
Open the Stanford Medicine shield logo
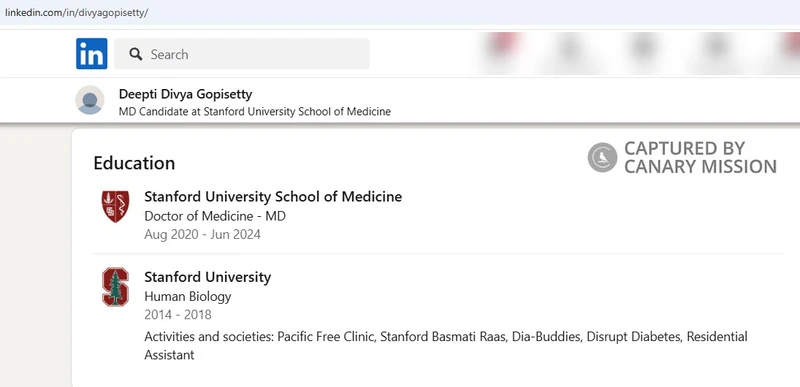pos(115,207)
